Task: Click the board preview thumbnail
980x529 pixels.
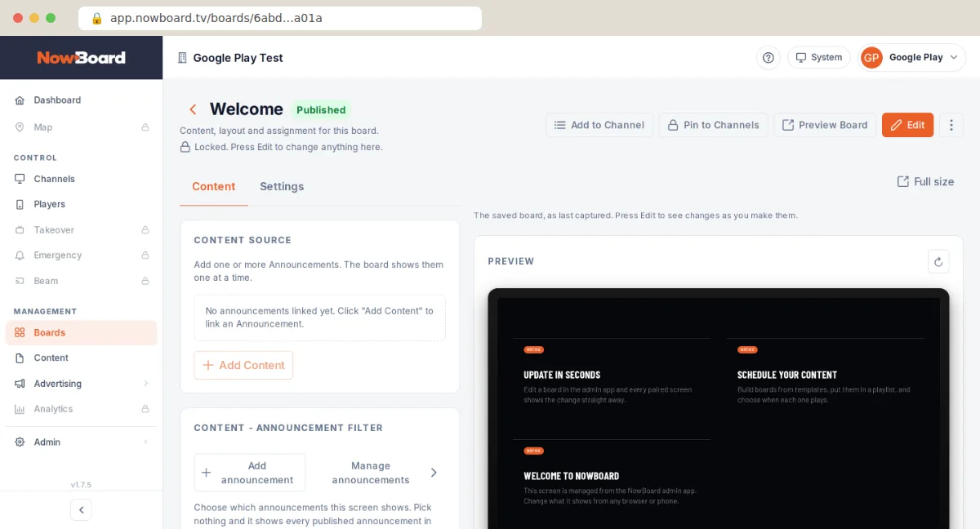Action: [719, 408]
